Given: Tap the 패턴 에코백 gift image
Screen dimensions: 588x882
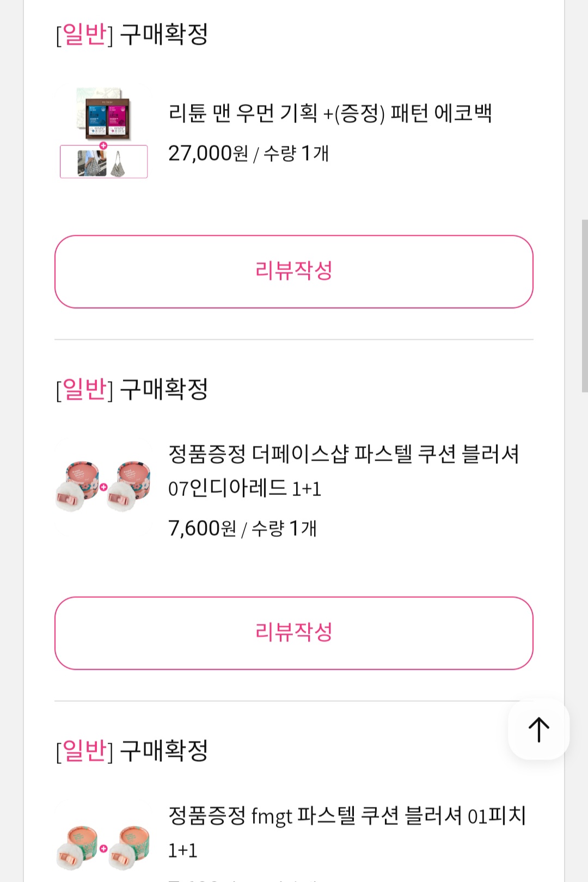Looking at the screenshot, I should click(x=103, y=162).
